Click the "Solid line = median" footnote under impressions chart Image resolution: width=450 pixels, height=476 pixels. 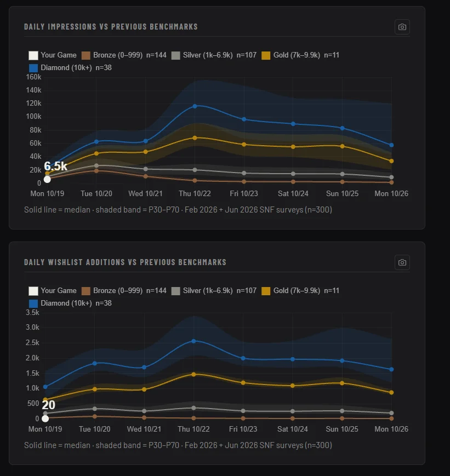pos(178,210)
